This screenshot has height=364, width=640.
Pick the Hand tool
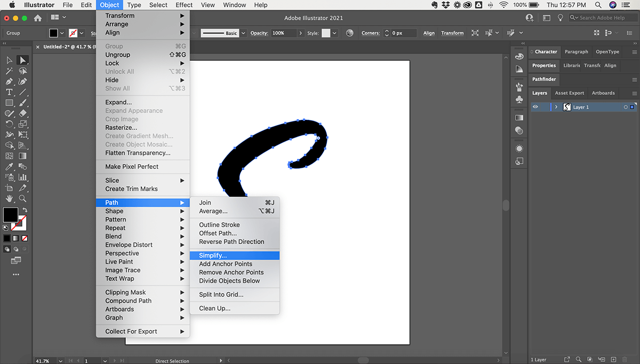pyautogui.click(x=9, y=199)
